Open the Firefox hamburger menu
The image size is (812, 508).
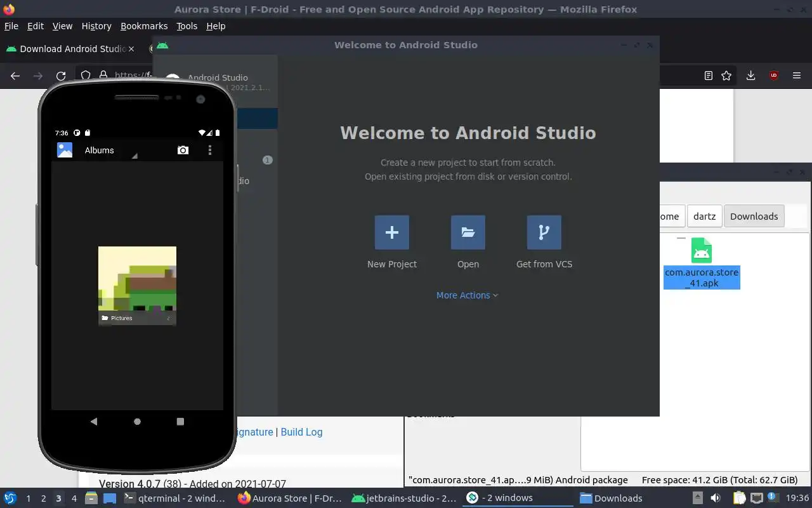pos(797,76)
